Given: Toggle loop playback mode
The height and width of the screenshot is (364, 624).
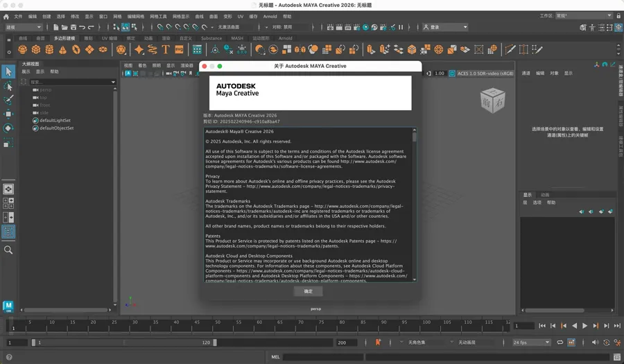Looking at the screenshot, I should tap(560, 343).
